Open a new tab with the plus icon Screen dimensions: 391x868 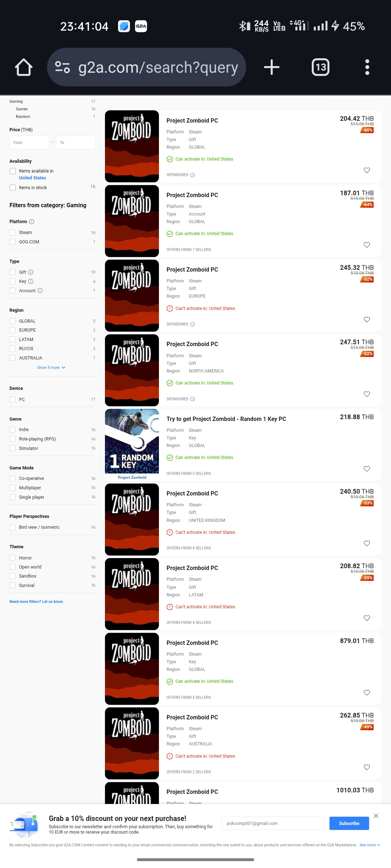click(x=272, y=67)
